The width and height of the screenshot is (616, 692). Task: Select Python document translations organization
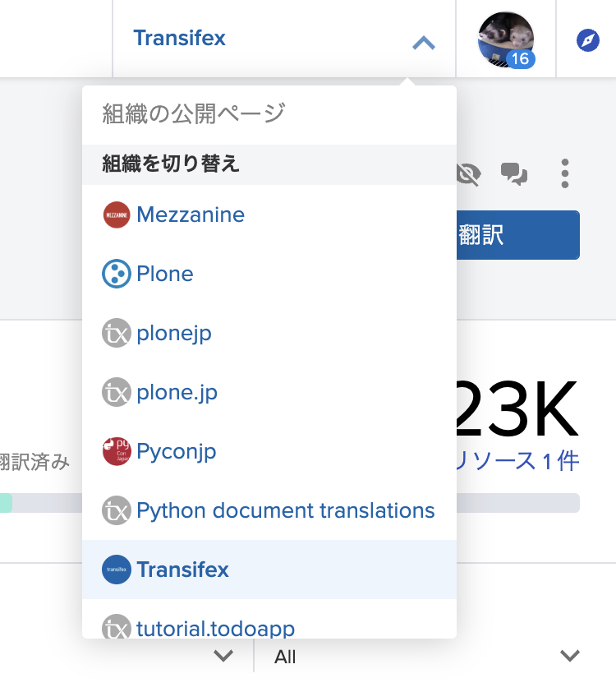pyautogui.click(x=285, y=511)
